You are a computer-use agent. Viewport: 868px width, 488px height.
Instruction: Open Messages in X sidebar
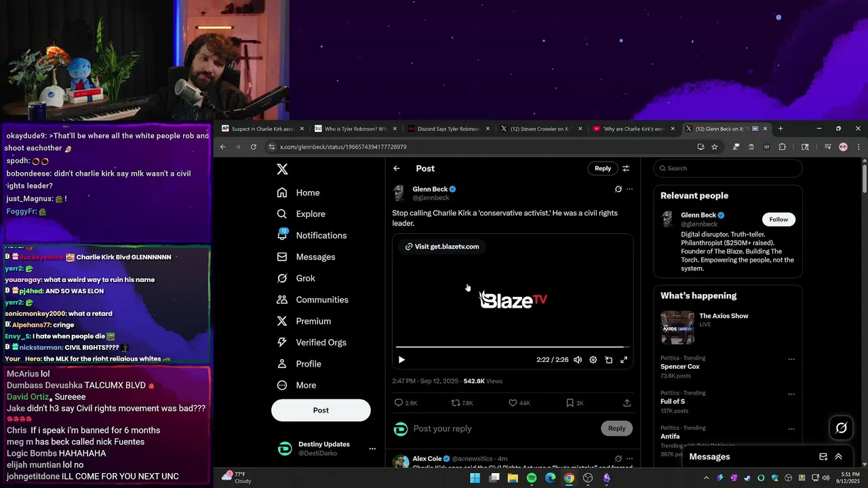tap(307, 257)
